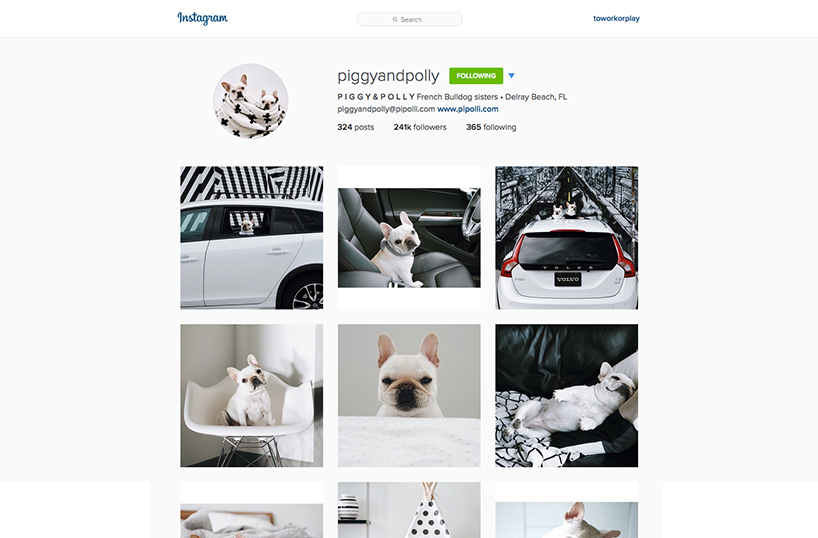818x538 pixels.
Task: Open the www.pipolli.com website link
Action: [467, 109]
